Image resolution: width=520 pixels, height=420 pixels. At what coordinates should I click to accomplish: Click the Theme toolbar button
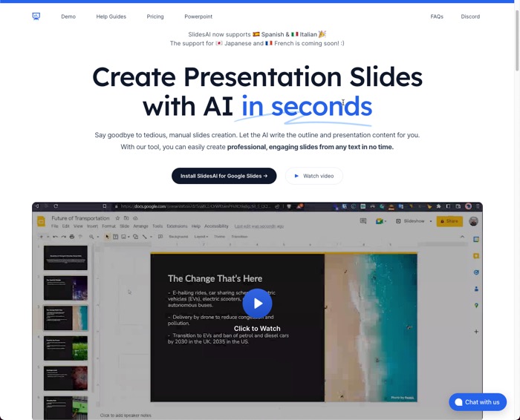(x=220, y=237)
